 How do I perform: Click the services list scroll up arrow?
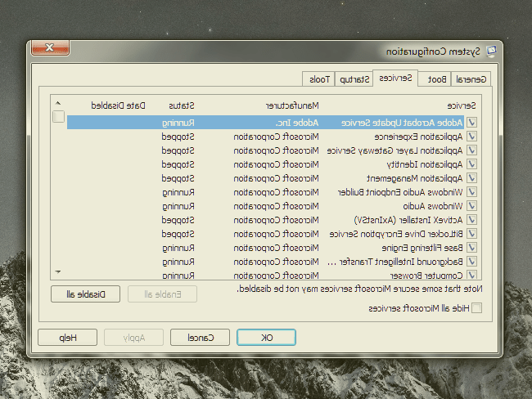click(x=58, y=104)
